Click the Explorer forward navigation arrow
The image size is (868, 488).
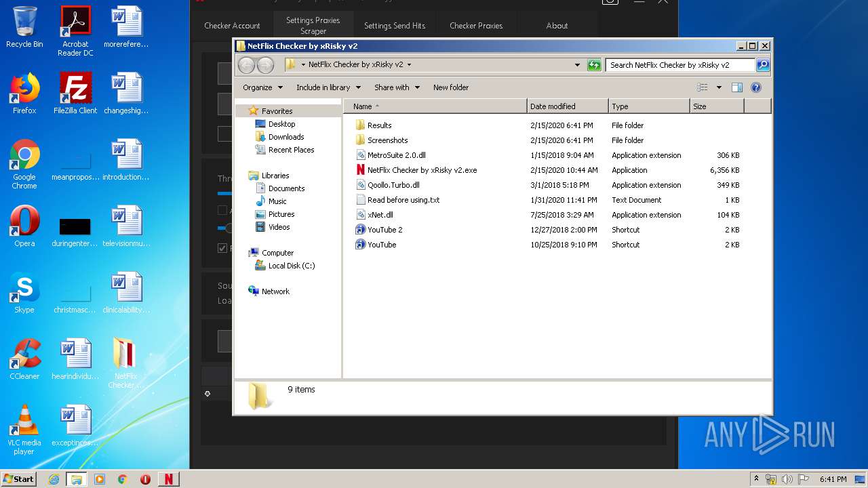click(x=265, y=65)
